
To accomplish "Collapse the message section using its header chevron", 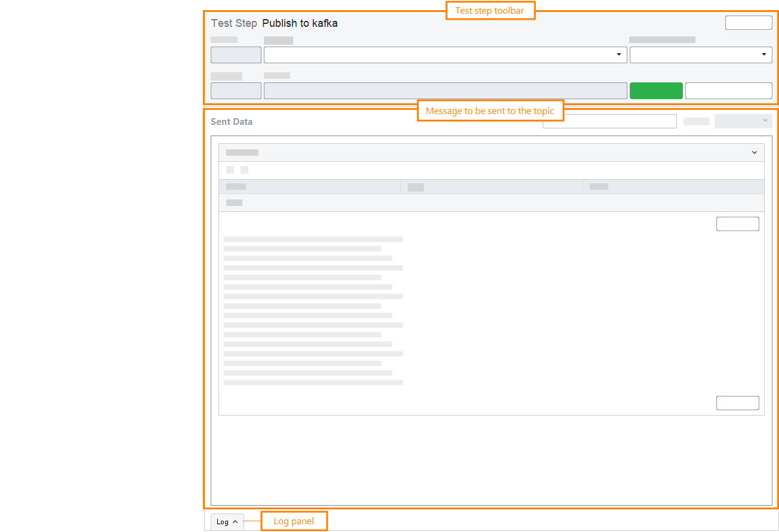I will pyautogui.click(x=753, y=152).
